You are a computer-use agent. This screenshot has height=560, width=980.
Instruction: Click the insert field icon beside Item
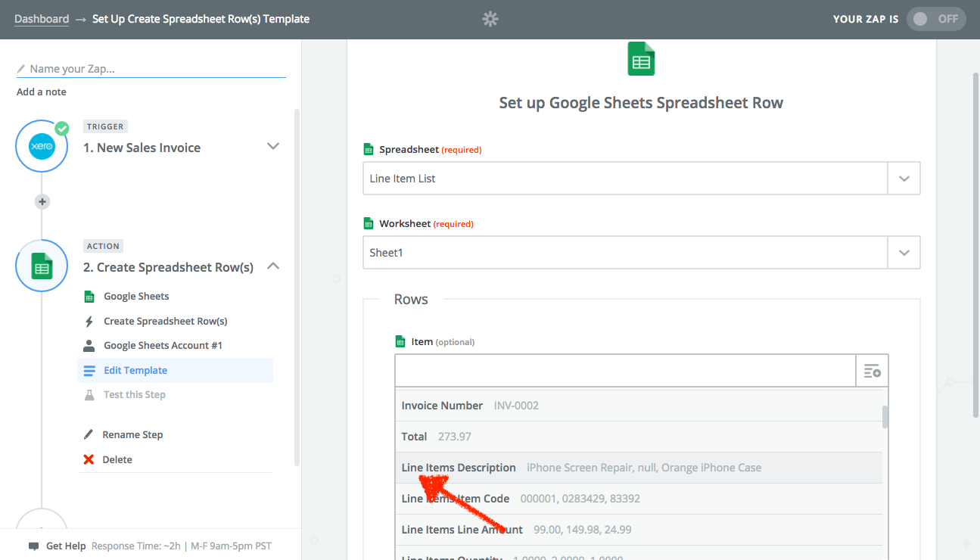(872, 371)
